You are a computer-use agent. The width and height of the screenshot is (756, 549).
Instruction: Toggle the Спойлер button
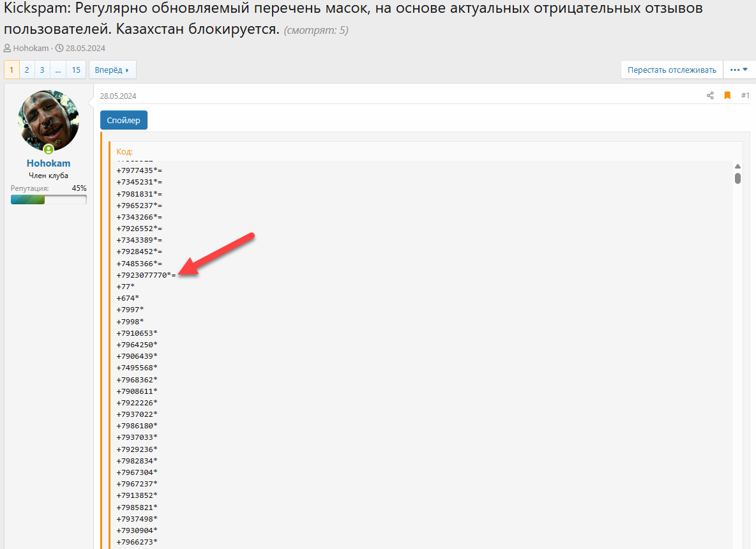[x=123, y=120]
